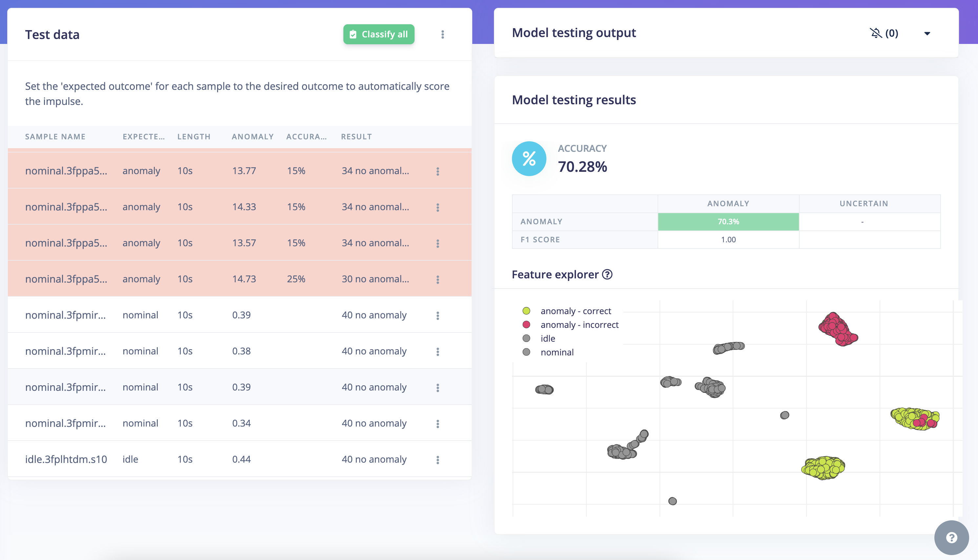Viewport: 978px width, 560px height.
Task: Sort by the Sample Name column header
Action: (x=55, y=136)
